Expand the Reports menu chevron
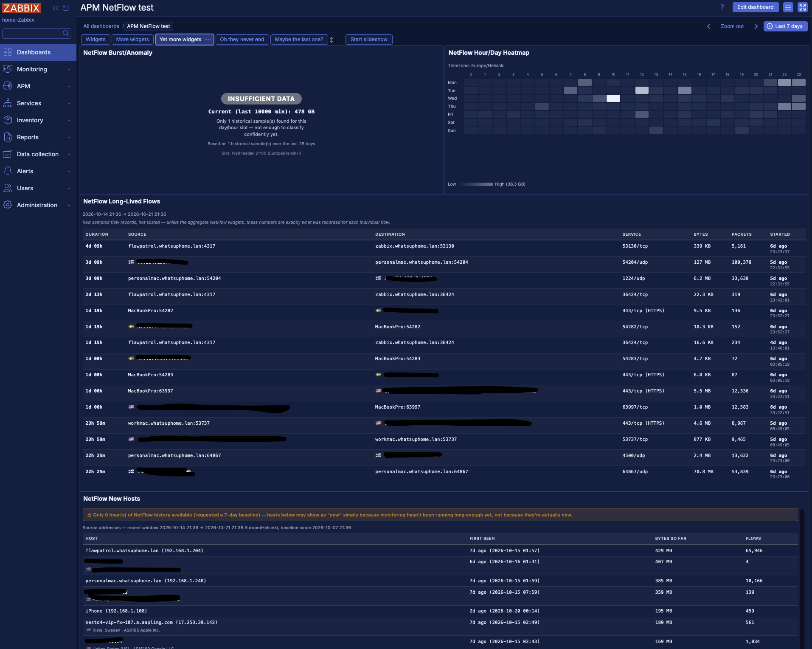The image size is (812, 649). (69, 137)
